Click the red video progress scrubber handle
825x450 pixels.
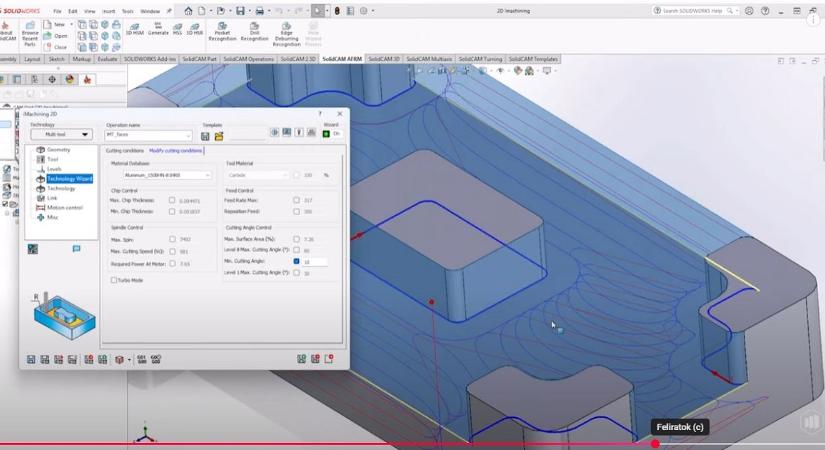(x=655, y=444)
